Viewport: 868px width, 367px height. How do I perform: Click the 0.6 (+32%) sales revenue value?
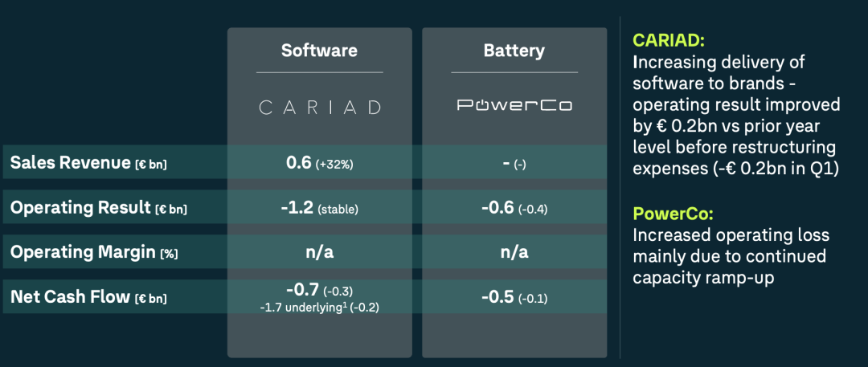click(x=319, y=163)
